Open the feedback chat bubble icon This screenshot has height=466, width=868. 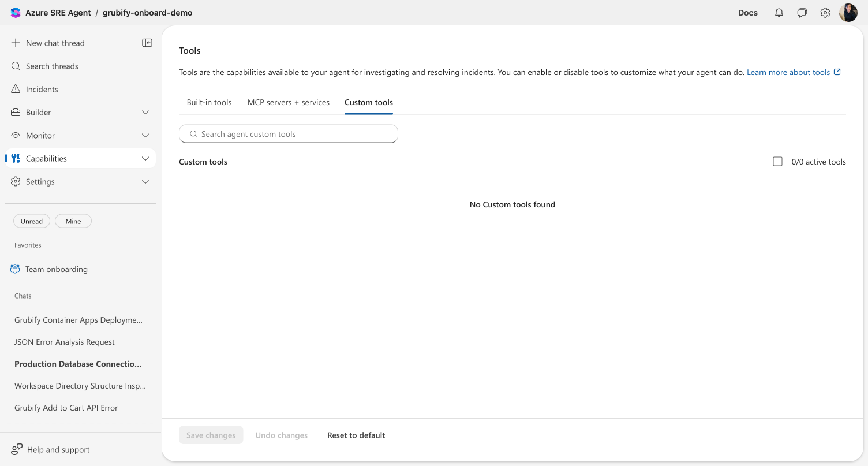click(802, 13)
